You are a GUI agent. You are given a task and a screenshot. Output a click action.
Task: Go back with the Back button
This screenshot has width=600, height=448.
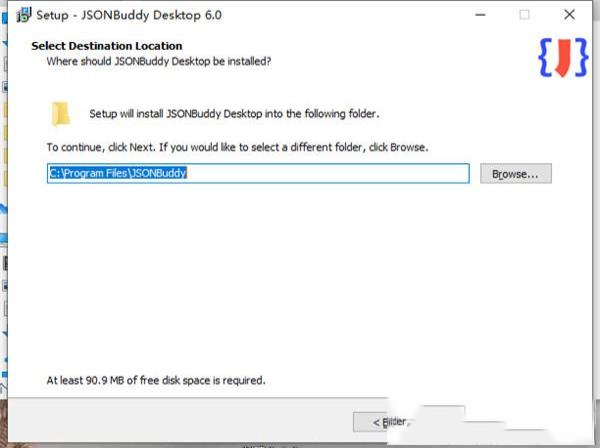(392, 422)
